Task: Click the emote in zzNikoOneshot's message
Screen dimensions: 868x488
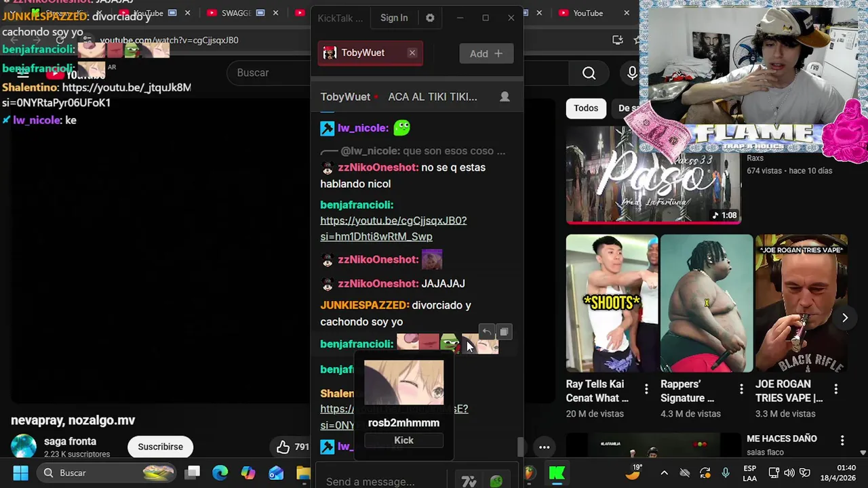Action: coord(432,259)
